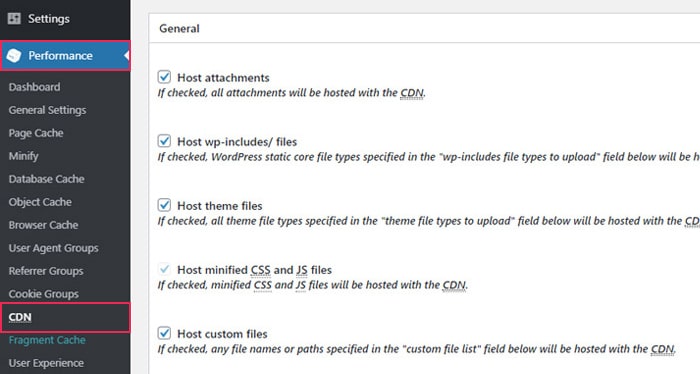The height and width of the screenshot is (374, 700).
Task: Open Database Cache page
Action: tap(46, 179)
